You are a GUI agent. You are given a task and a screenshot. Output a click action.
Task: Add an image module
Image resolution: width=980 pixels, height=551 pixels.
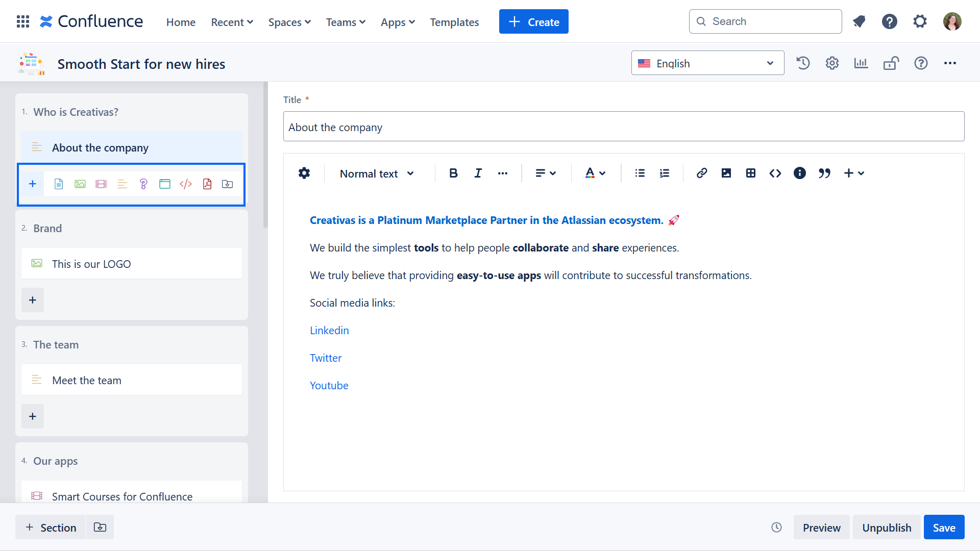click(80, 184)
